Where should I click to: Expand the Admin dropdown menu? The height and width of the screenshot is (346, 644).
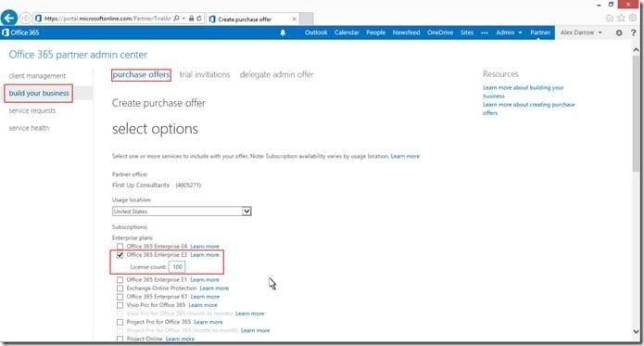pos(509,32)
